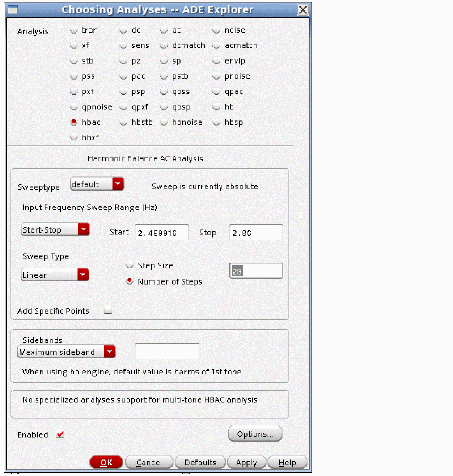Screen dimensions: 453x476
Task: Choose qpss analysis
Action: click(164, 91)
